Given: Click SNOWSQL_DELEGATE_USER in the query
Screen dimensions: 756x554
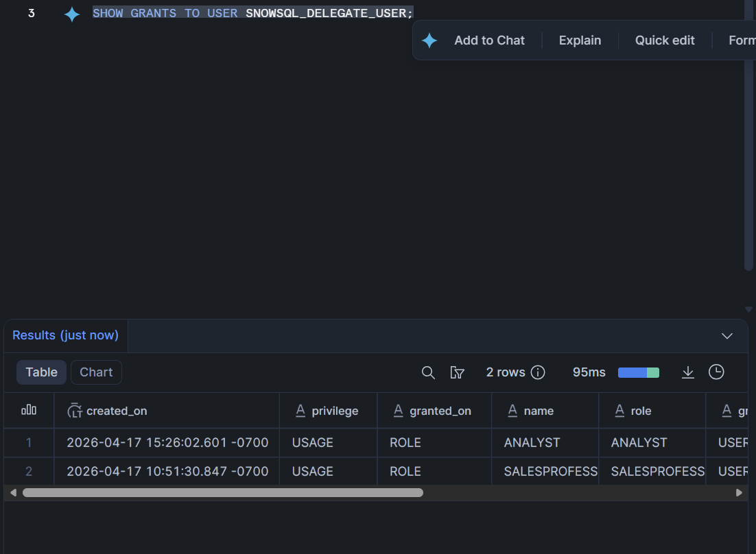Looking at the screenshot, I should click(326, 13).
